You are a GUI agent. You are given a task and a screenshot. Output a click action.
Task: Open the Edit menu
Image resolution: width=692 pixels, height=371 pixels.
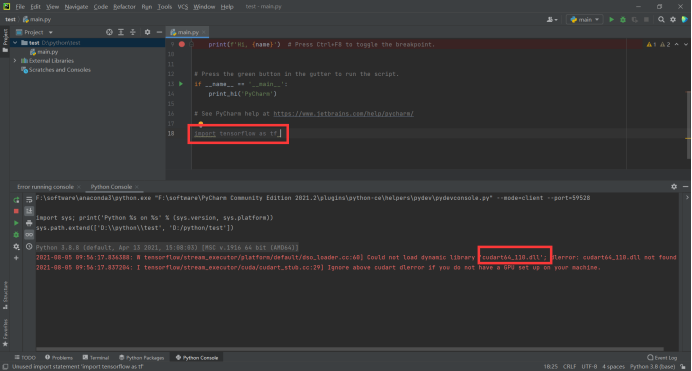(x=35, y=7)
